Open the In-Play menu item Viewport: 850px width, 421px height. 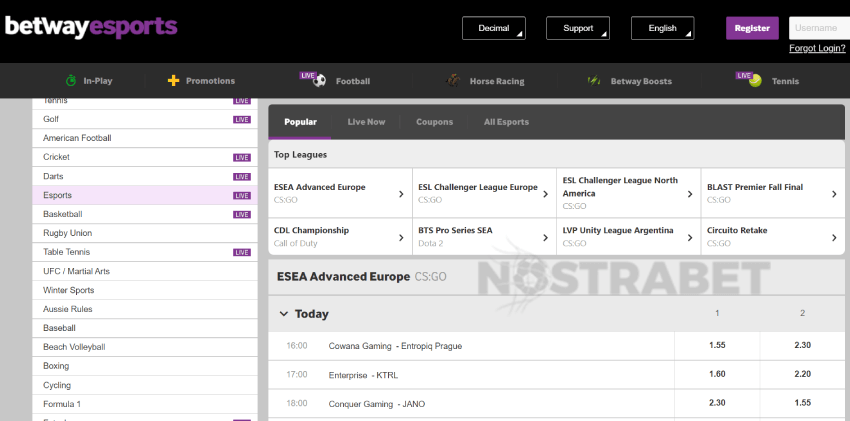click(x=89, y=81)
